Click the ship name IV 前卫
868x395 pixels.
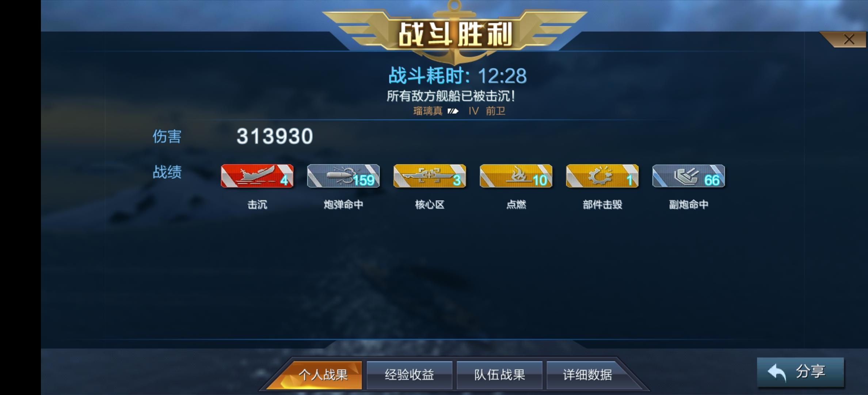[487, 111]
